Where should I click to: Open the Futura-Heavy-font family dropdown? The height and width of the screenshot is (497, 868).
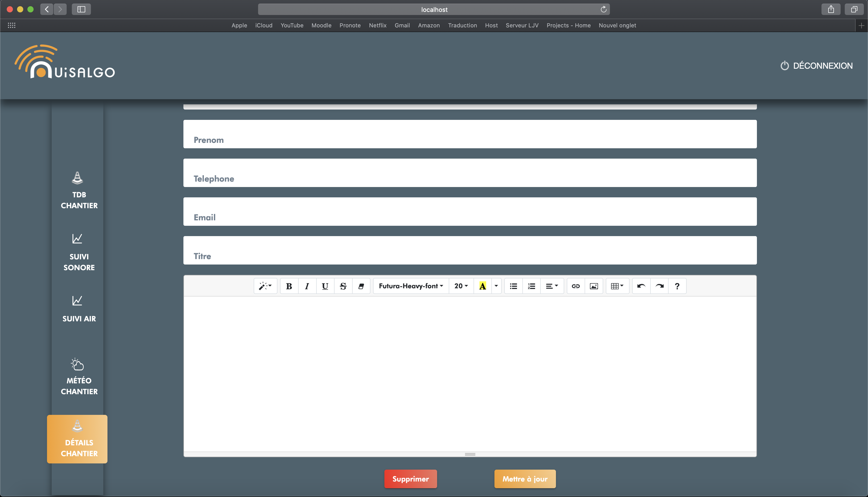coord(411,286)
